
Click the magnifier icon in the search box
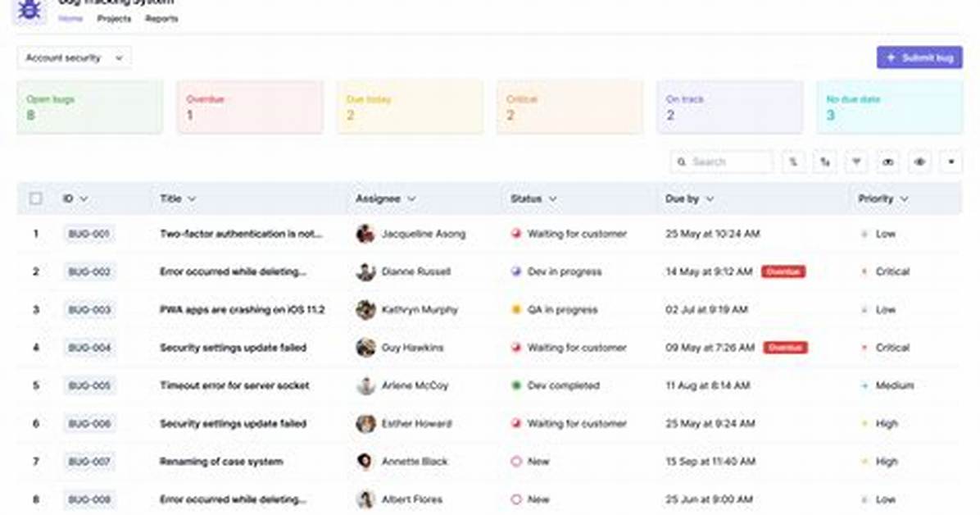(x=682, y=162)
